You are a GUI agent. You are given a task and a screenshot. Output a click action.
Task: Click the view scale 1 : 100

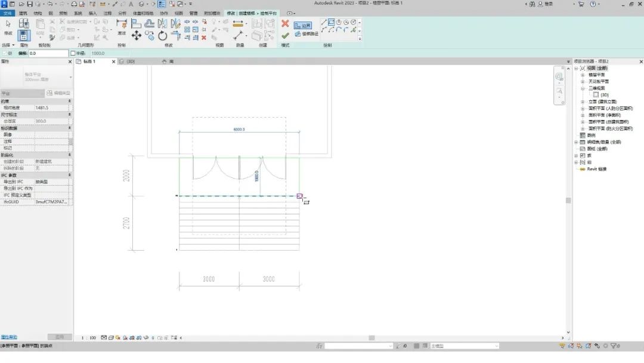[88, 338]
